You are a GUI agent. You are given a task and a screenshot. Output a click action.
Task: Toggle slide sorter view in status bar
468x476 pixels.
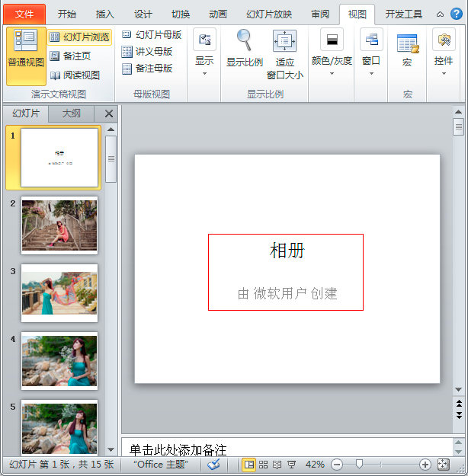263,465
